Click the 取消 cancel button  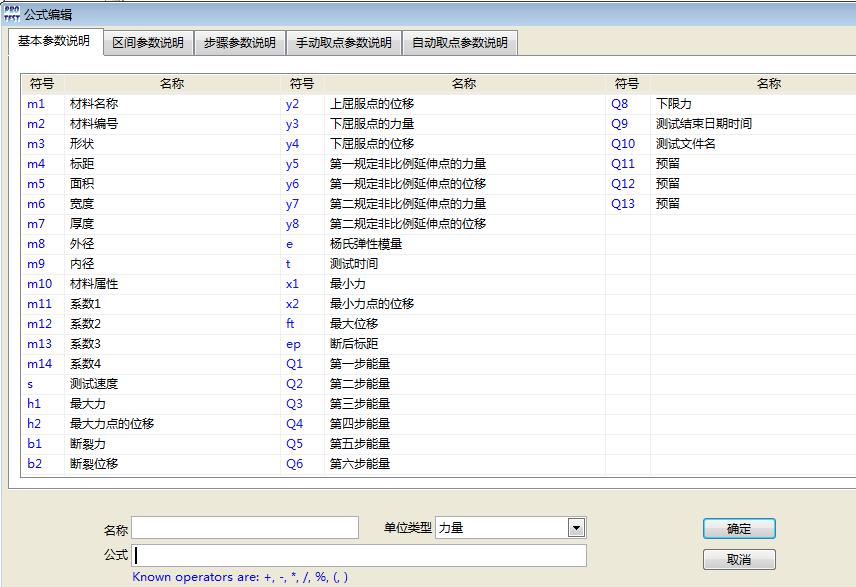coord(738,559)
